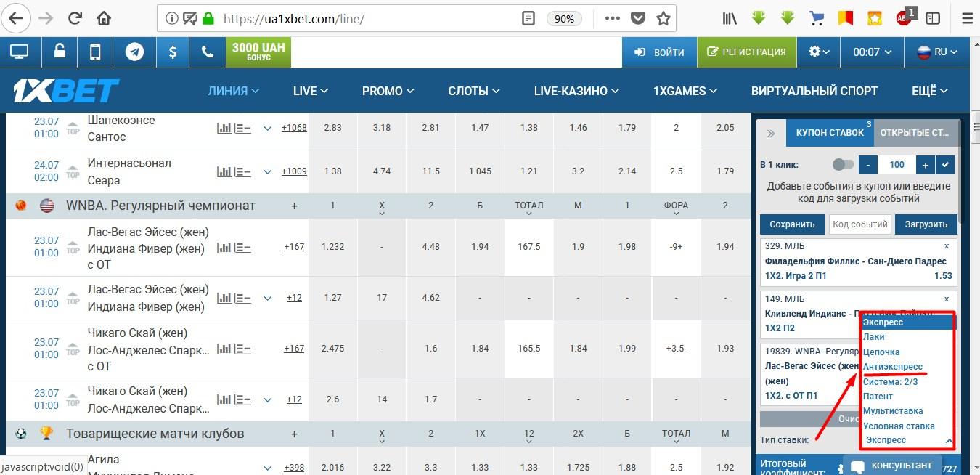Click the phone callback icon

208,52
